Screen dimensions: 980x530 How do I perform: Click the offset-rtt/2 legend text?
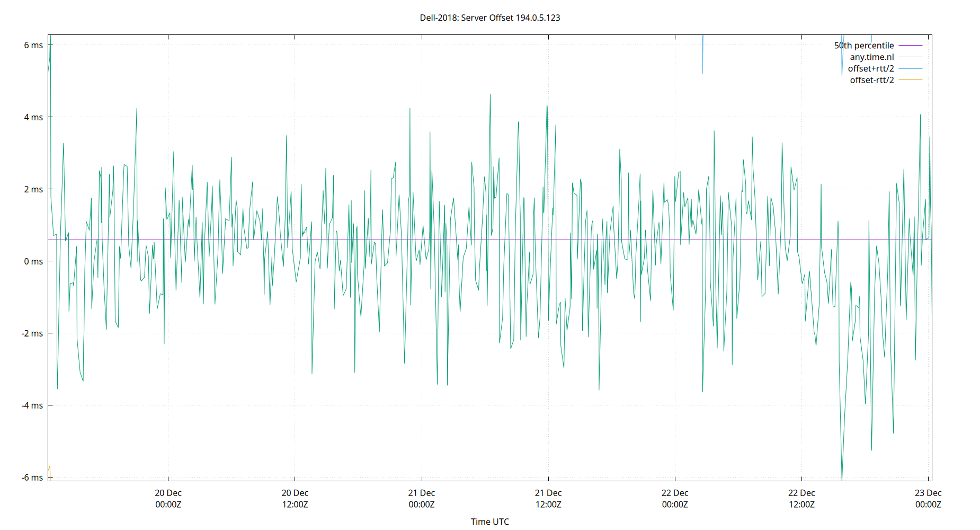(871, 79)
